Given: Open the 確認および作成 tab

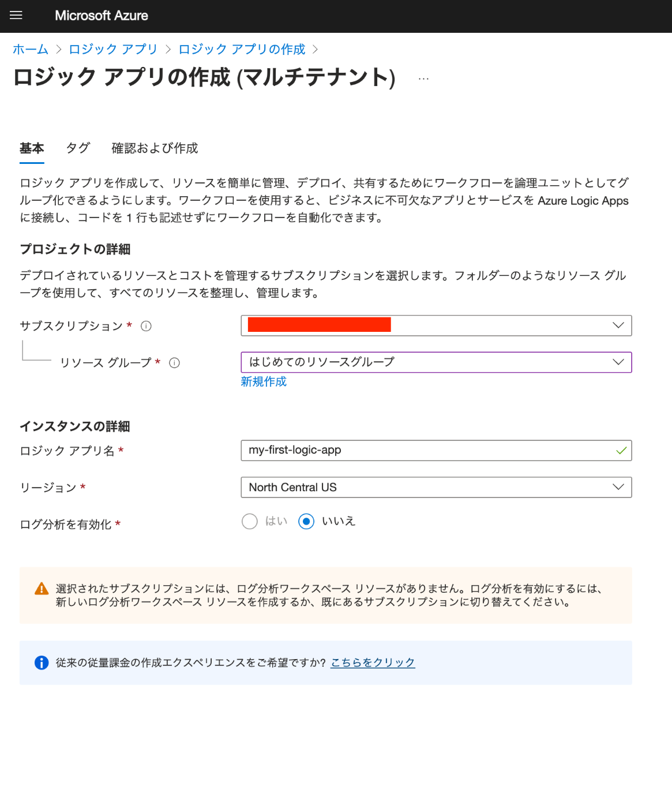Looking at the screenshot, I should pos(155,148).
